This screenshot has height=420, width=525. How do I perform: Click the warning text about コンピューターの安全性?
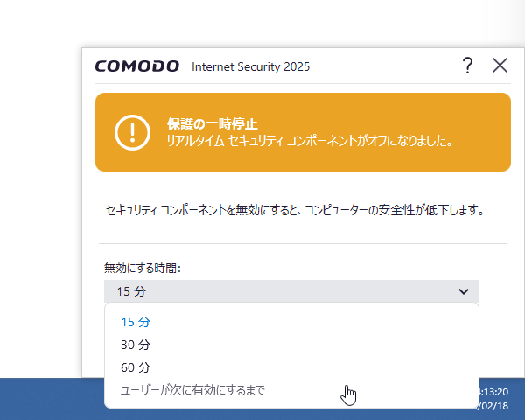pyautogui.click(x=295, y=210)
